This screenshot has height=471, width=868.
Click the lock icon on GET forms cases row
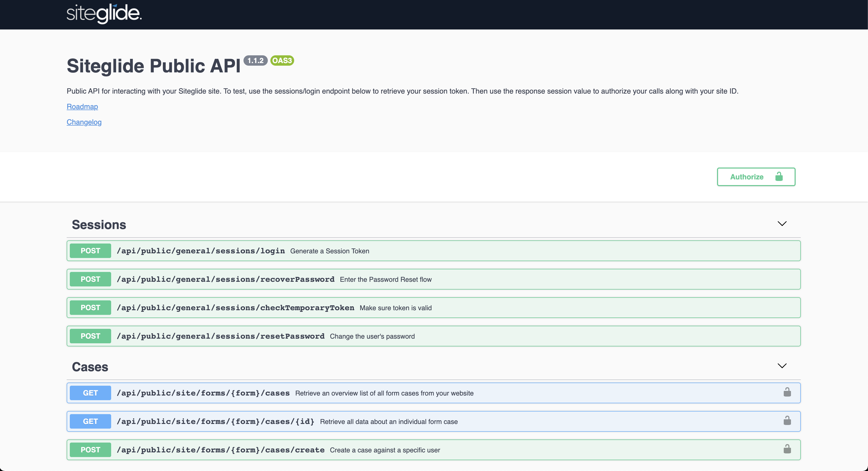787,392
